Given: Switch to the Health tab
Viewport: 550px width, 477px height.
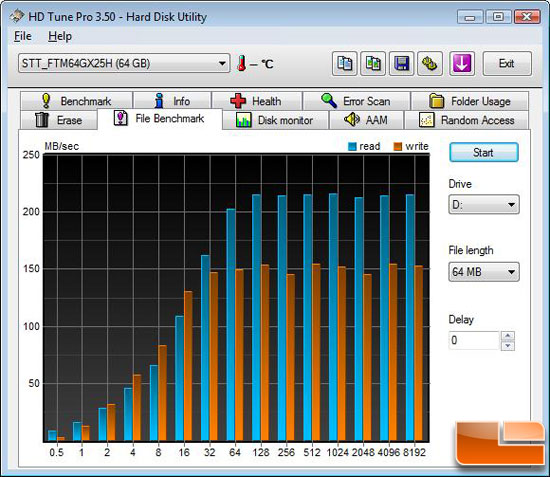Looking at the screenshot, I should pos(257,101).
